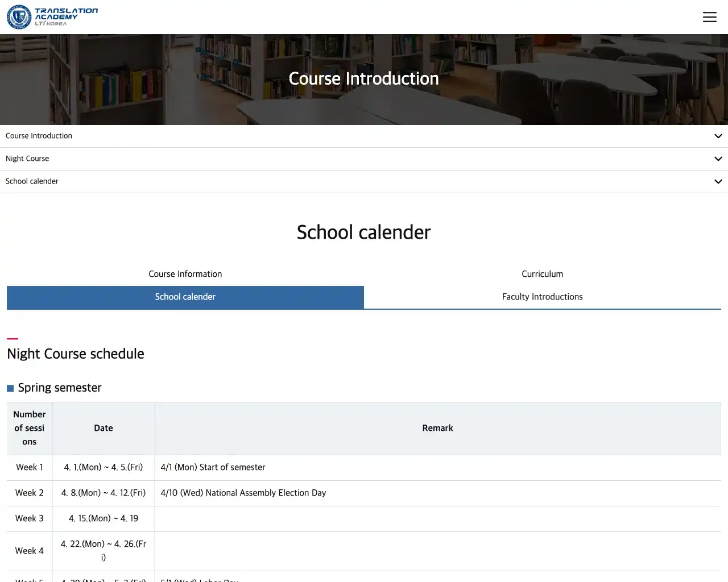Open the hamburger menu icon
This screenshot has width=728, height=582.
point(709,17)
